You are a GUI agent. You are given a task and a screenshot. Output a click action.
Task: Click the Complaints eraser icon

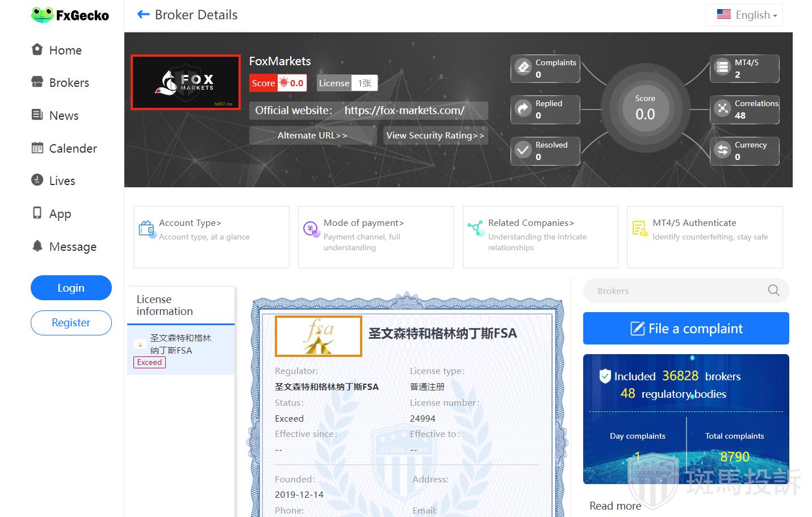523,68
